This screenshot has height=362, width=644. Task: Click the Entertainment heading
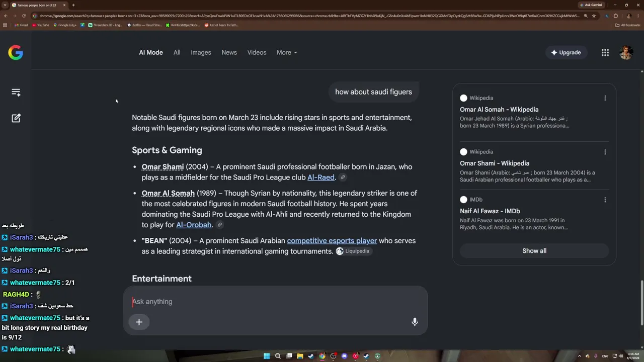pos(162,279)
